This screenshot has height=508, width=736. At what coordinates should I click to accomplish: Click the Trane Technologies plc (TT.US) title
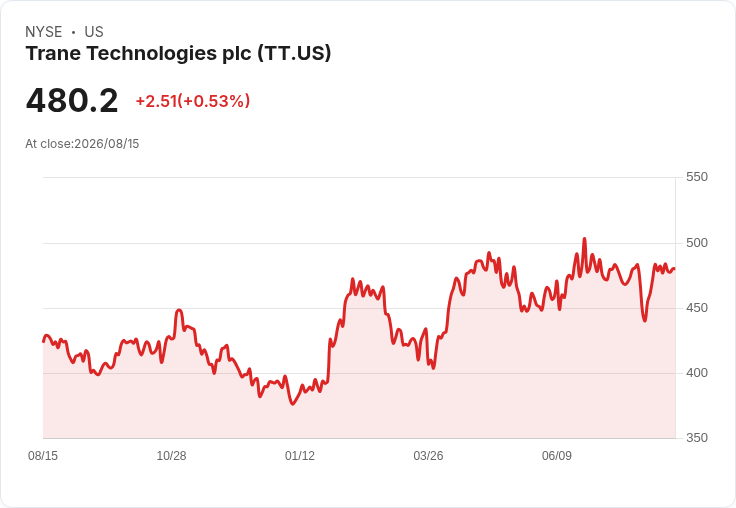(178, 54)
